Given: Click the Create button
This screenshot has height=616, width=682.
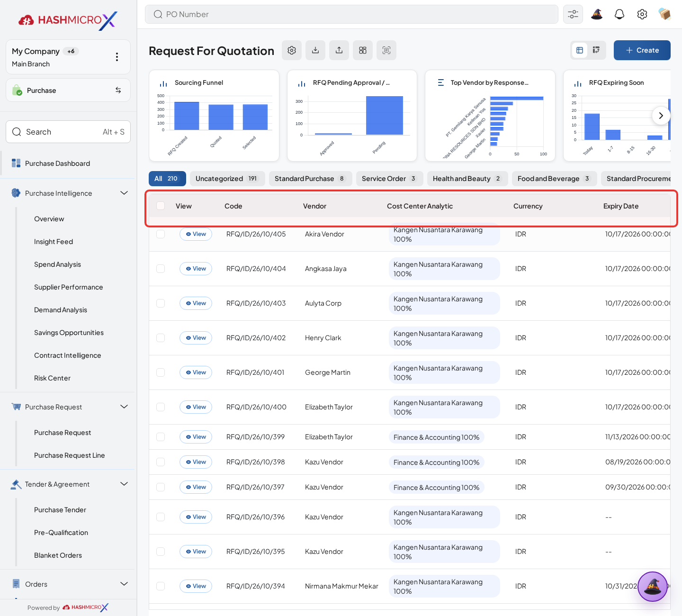Looking at the screenshot, I should [x=642, y=50].
